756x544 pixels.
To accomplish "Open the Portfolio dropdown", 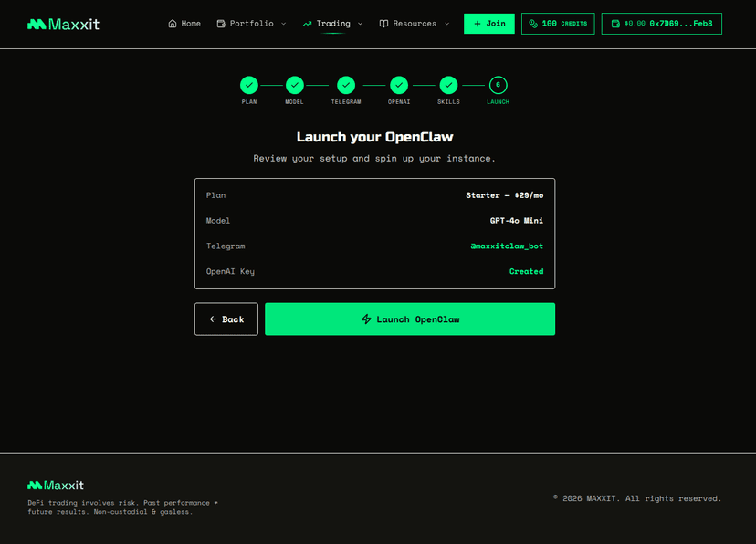I will (251, 23).
